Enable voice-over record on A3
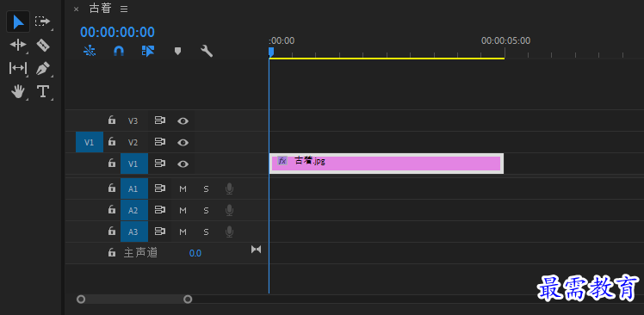 tap(230, 232)
